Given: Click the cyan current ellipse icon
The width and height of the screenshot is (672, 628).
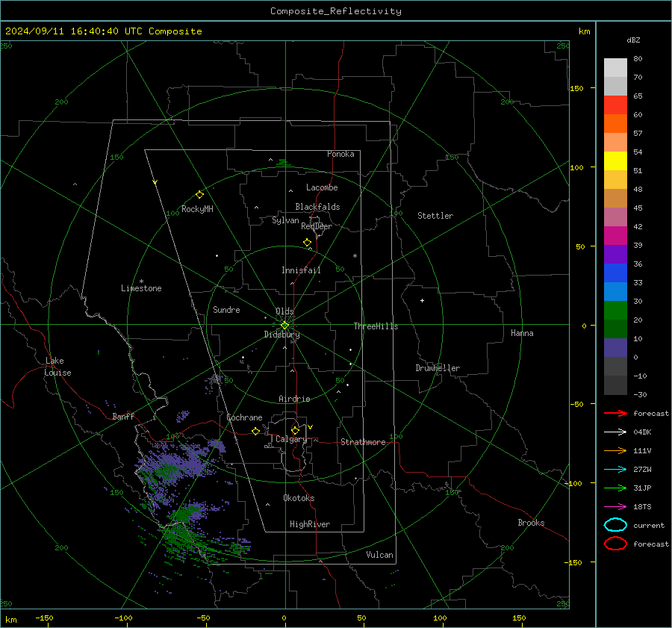Looking at the screenshot, I should pos(615,525).
